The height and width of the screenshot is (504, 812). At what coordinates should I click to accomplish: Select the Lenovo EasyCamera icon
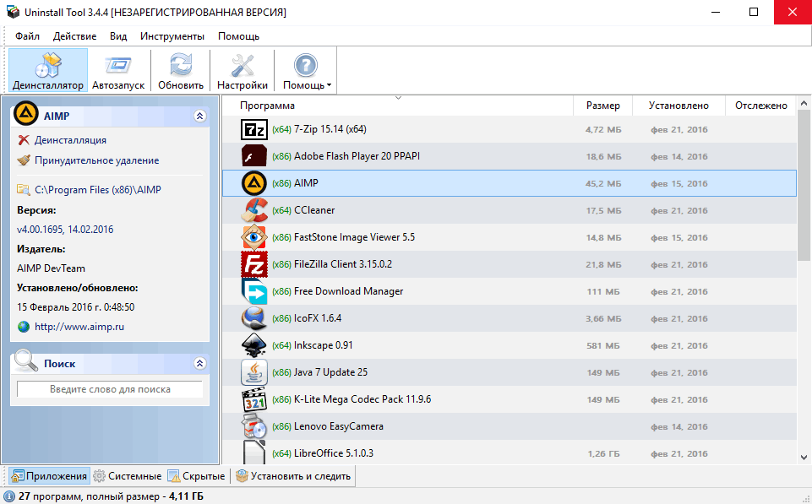tap(254, 426)
